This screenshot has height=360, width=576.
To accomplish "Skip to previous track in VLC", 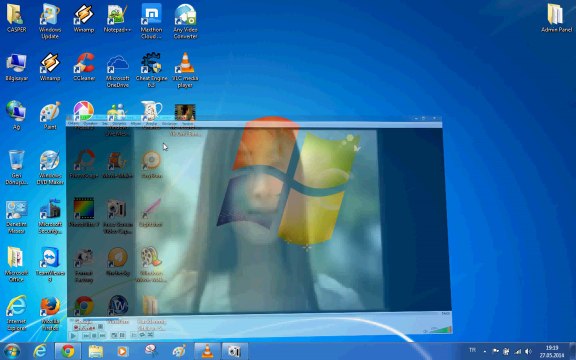I will (x=86, y=336).
